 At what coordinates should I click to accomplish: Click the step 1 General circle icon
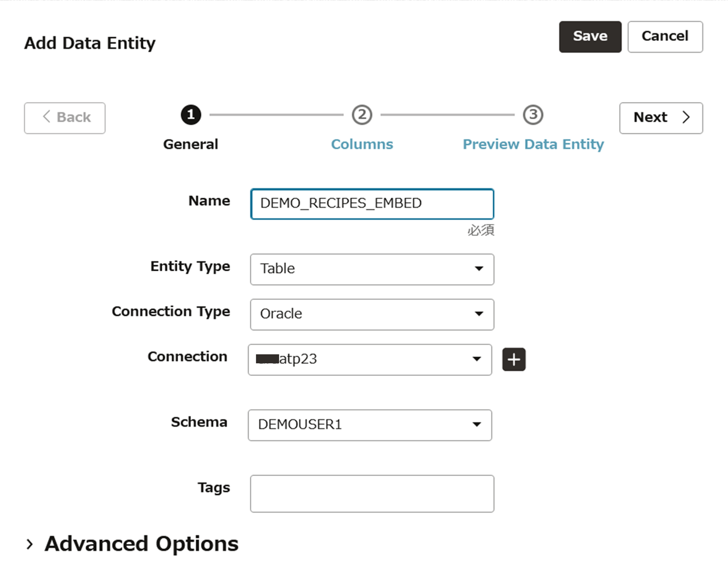191,115
